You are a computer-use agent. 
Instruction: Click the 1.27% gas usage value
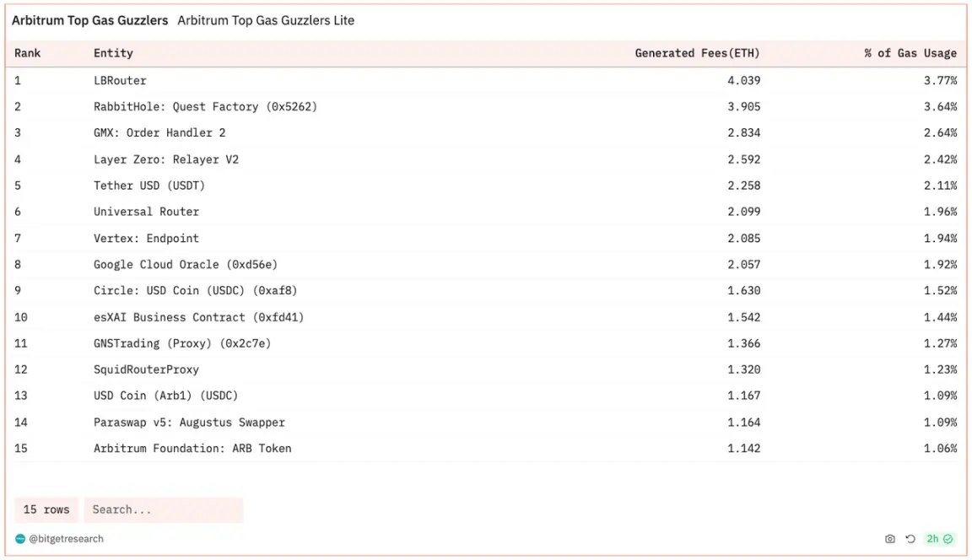click(941, 343)
